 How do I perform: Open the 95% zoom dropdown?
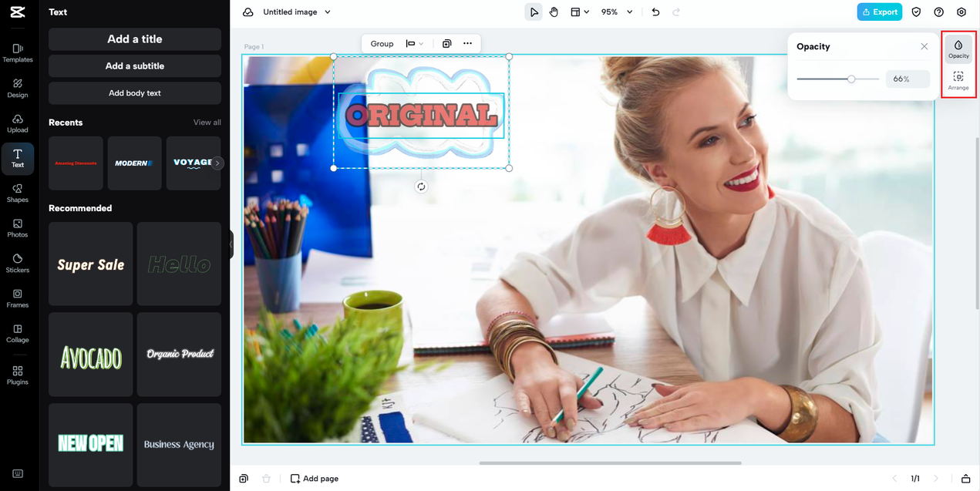pos(617,12)
